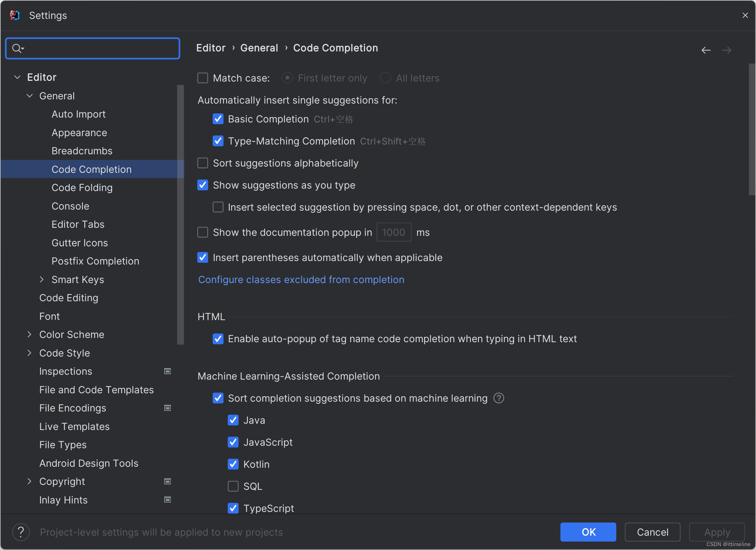The width and height of the screenshot is (756, 550).
Task: Select Code Folding settings menu item
Action: click(82, 187)
